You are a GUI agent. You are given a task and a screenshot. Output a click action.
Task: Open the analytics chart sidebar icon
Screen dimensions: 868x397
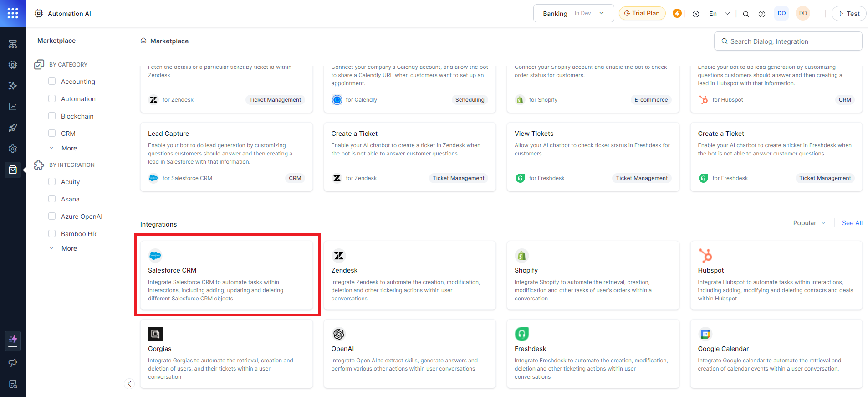click(x=13, y=107)
